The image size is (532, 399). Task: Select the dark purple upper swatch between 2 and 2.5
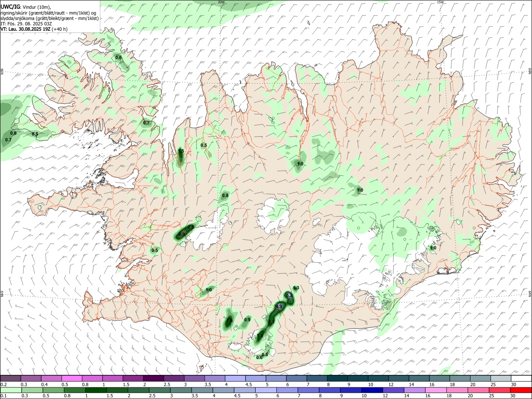tap(153, 379)
